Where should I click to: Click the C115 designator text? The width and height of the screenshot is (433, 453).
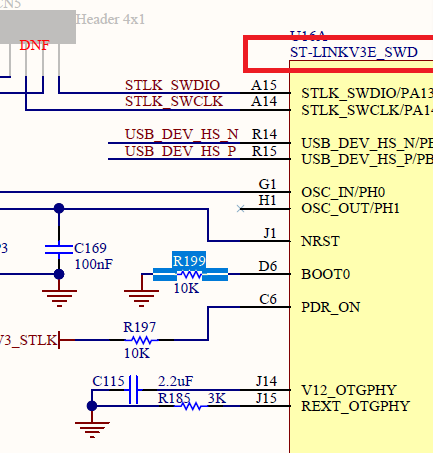point(108,381)
